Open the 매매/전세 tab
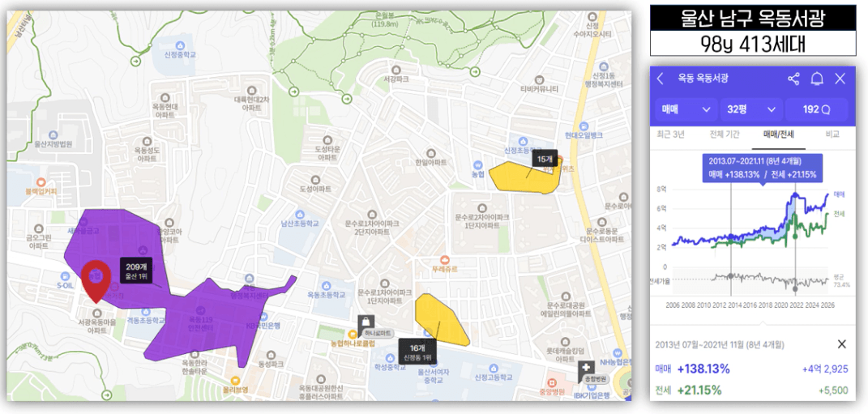Viewport: 868px width, 414px height. 778,134
